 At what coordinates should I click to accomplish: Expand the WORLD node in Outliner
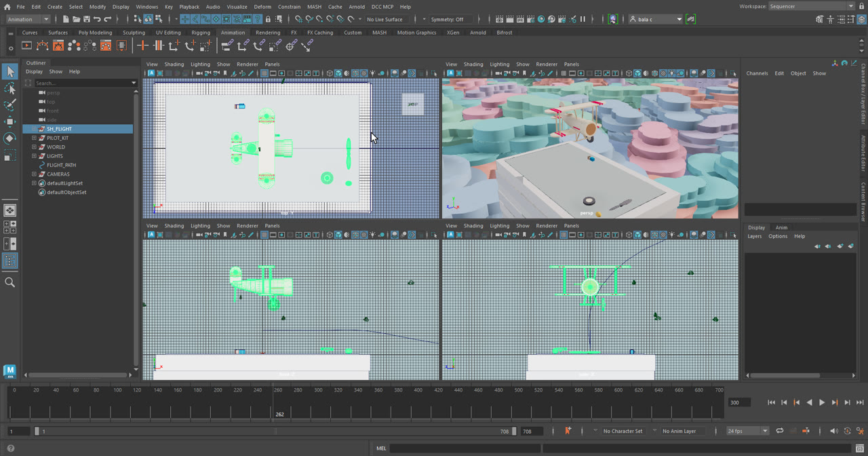pyautogui.click(x=34, y=147)
